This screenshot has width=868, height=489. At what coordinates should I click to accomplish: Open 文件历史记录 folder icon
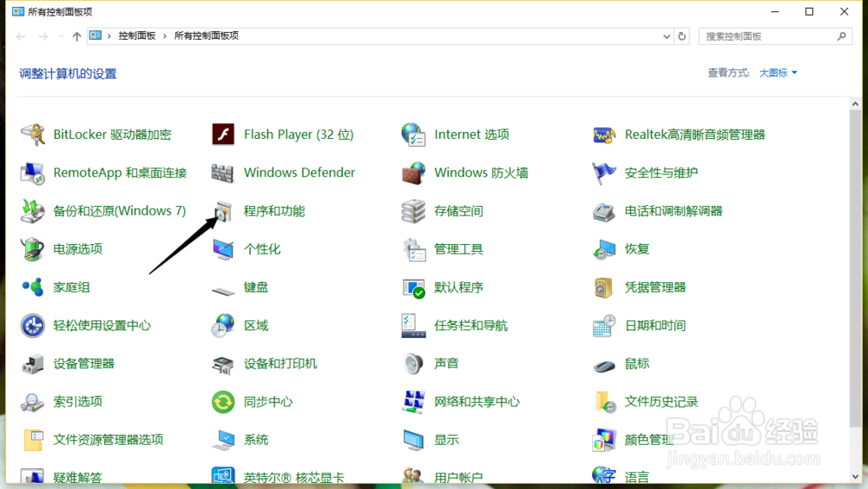604,402
